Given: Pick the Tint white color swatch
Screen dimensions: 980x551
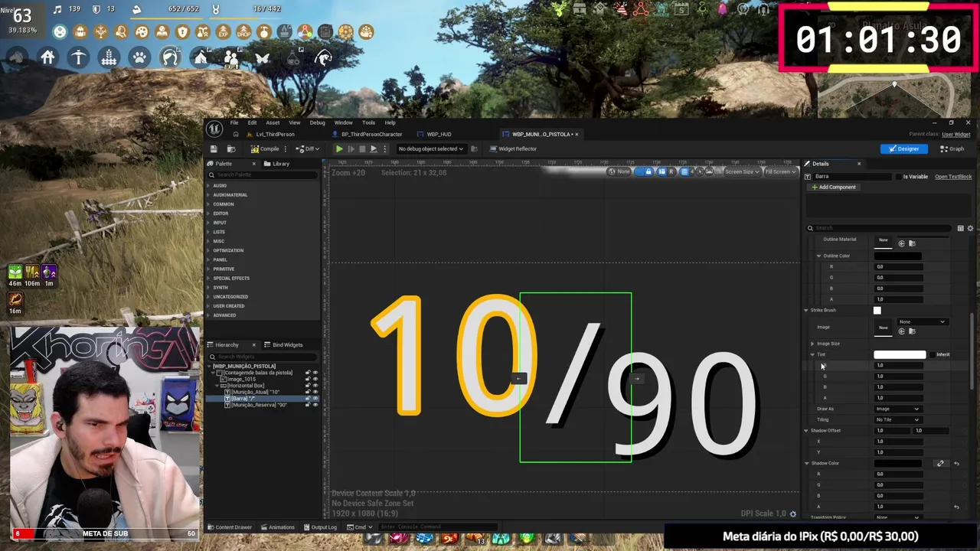Looking at the screenshot, I should coord(900,355).
